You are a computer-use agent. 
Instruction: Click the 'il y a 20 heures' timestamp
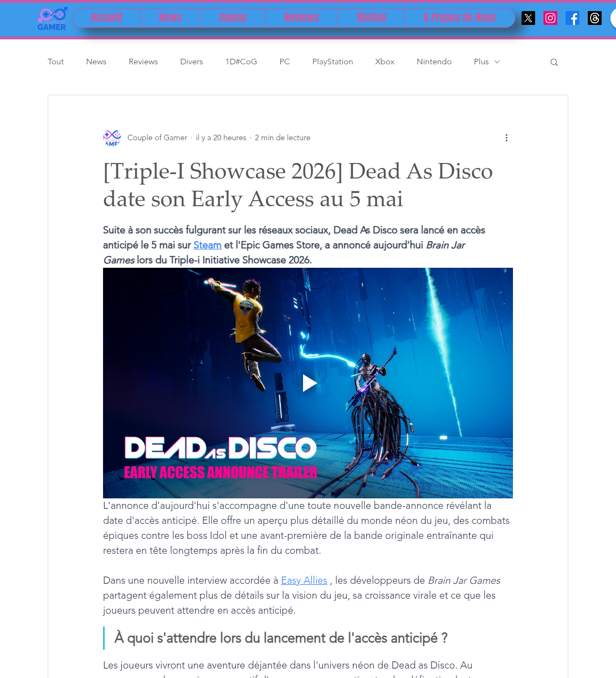221,137
